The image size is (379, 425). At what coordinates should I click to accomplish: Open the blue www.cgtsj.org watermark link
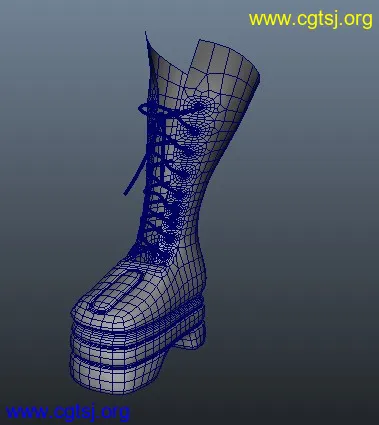coord(68,412)
